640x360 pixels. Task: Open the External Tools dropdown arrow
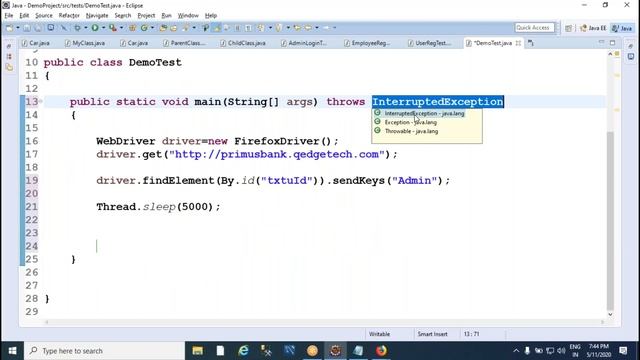click(121, 28)
